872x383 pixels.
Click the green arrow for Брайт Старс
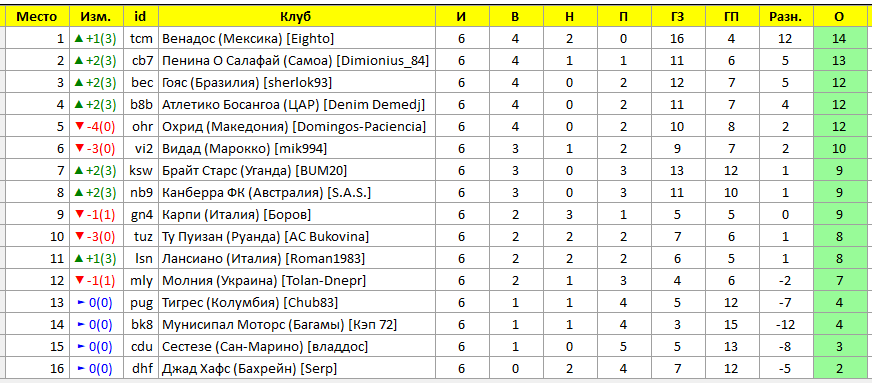tap(78, 171)
